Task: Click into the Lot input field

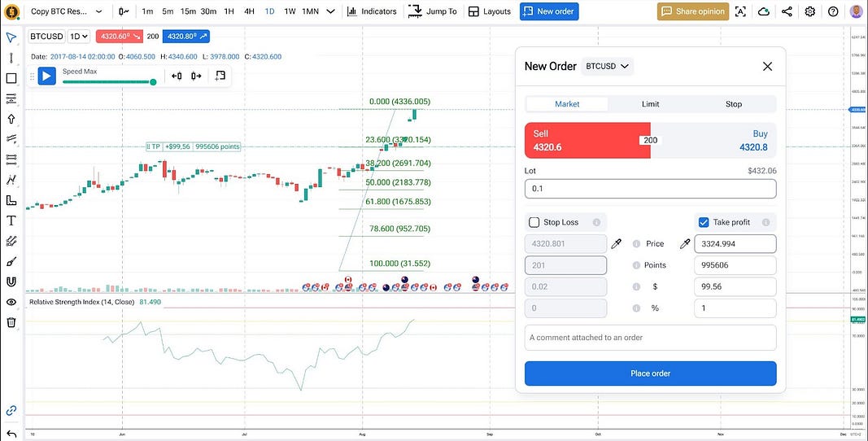Action: pos(651,189)
